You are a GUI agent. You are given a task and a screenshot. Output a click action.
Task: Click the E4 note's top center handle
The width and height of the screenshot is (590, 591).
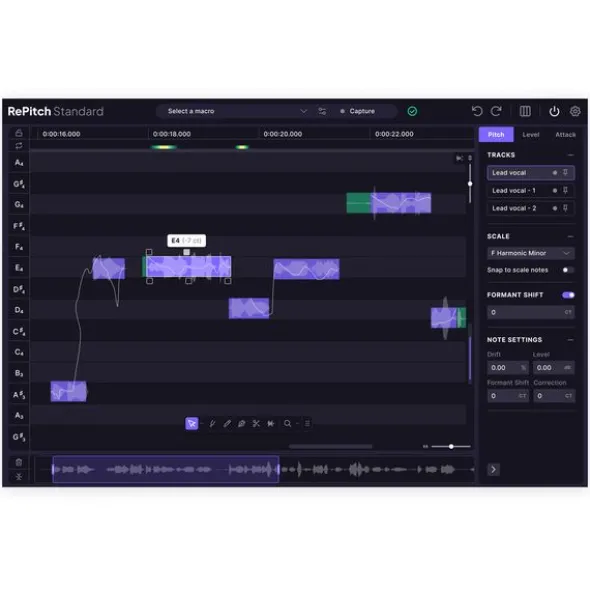[187, 252]
